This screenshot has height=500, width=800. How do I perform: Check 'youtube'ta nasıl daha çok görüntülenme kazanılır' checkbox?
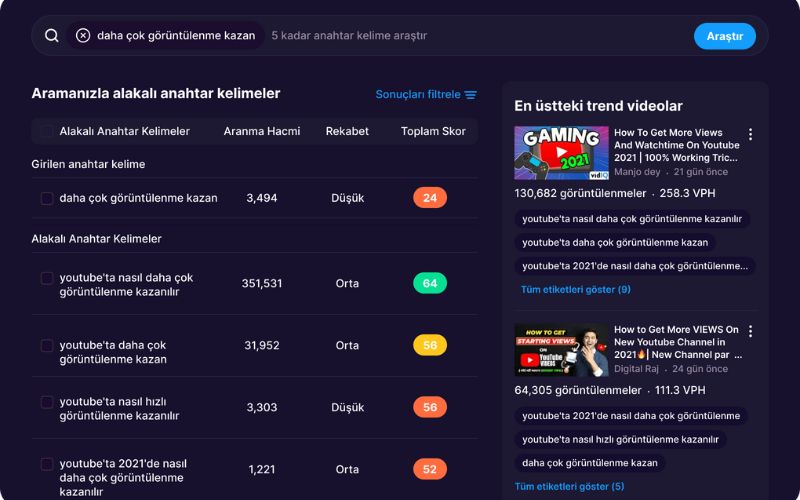[x=47, y=278]
